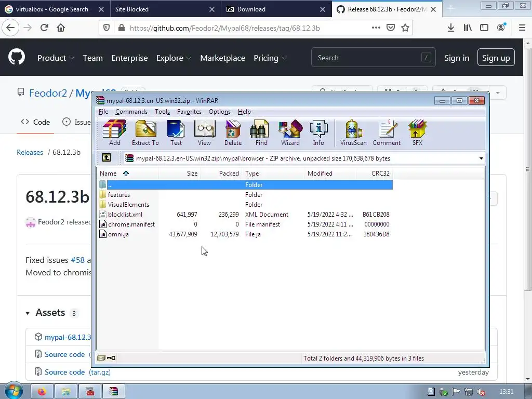Toggle the Firefox sidebar icon
The image size is (532, 399).
pyautogui.click(x=484, y=28)
